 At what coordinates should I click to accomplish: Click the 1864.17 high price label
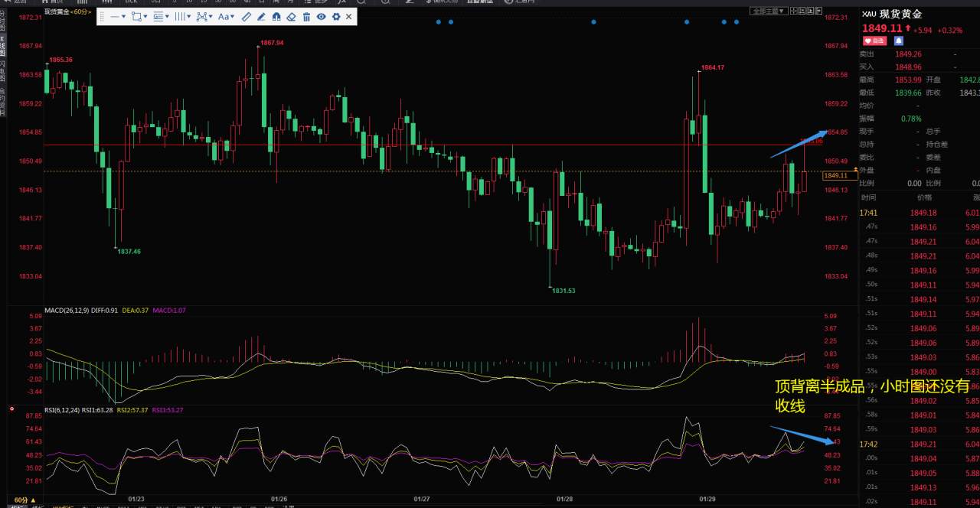coord(713,67)
